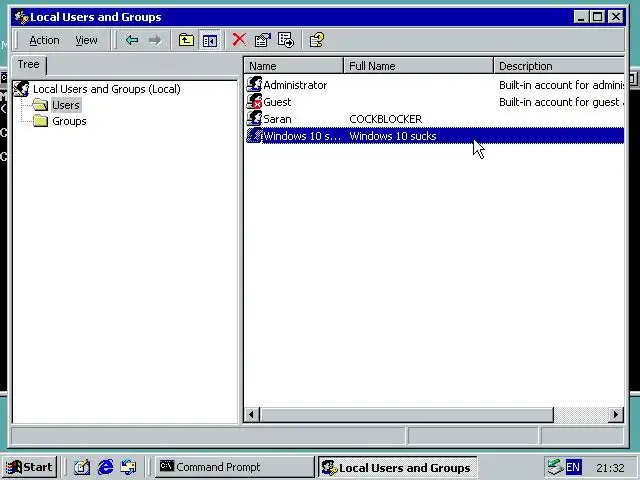640x480 pixels.
Task: Click the Groups folder icon
Action: click(40, 121)
